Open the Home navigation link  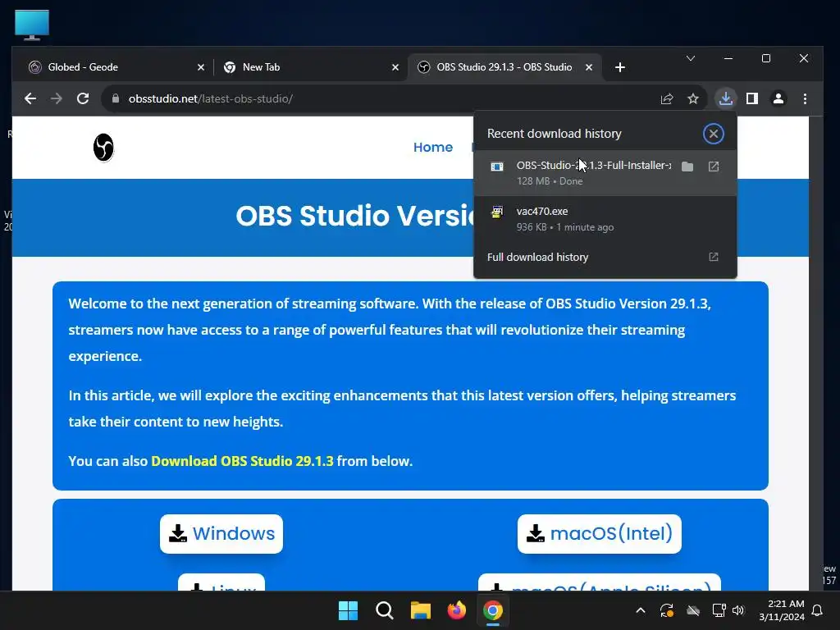tap(433, 148)
